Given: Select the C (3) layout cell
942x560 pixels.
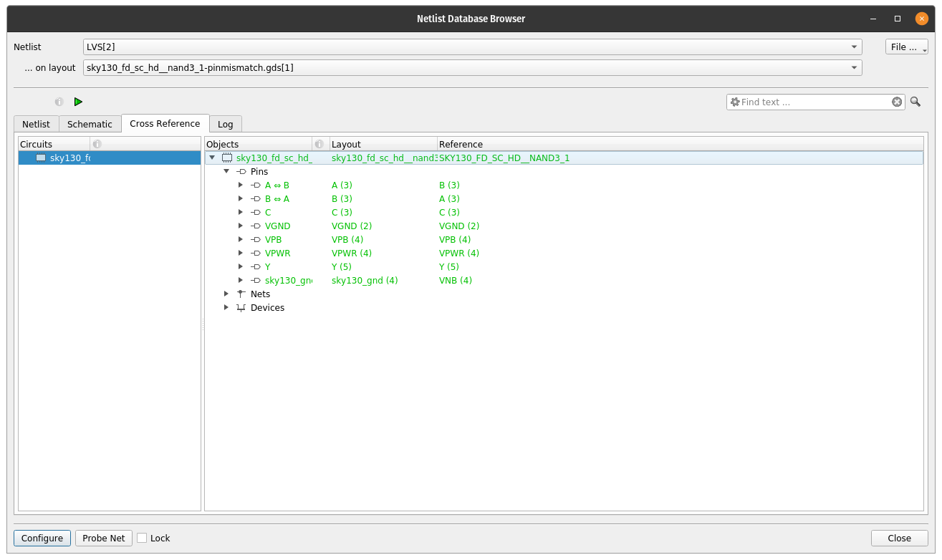Looking at the screenshot, I should click(x=342, y=213).
